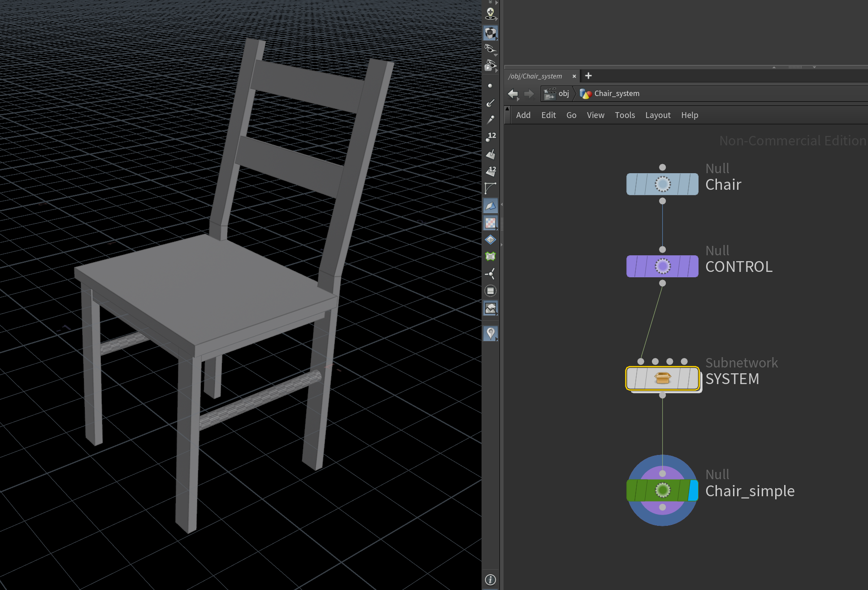The image size is (868, 590).
Task: Click the CONTROL node label text
Action: click(739, 267)
